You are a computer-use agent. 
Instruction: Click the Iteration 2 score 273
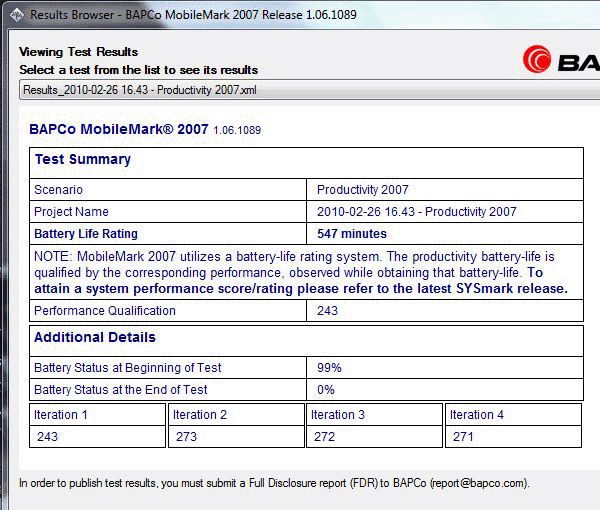[x=186, y=437]
